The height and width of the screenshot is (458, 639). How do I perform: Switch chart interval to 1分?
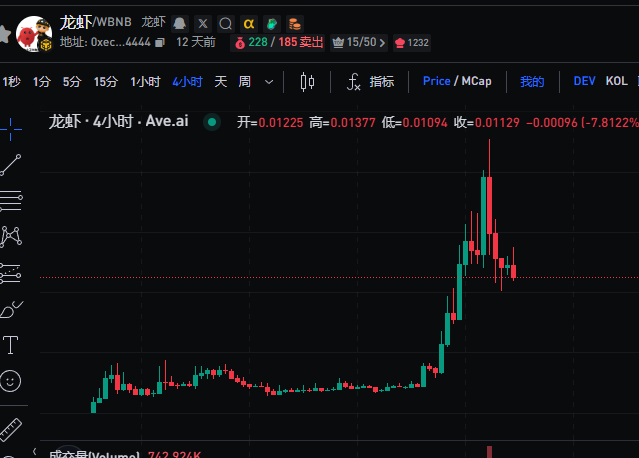click(42, 81)
